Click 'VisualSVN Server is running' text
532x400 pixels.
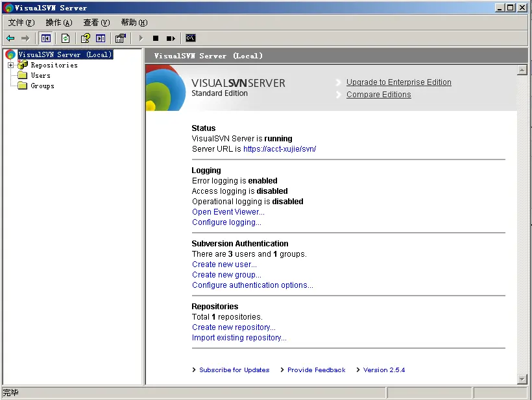[242, 139]
